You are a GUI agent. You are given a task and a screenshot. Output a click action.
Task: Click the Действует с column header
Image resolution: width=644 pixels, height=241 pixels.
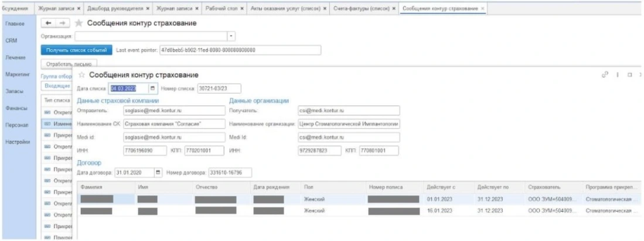[x=448, y=187]
